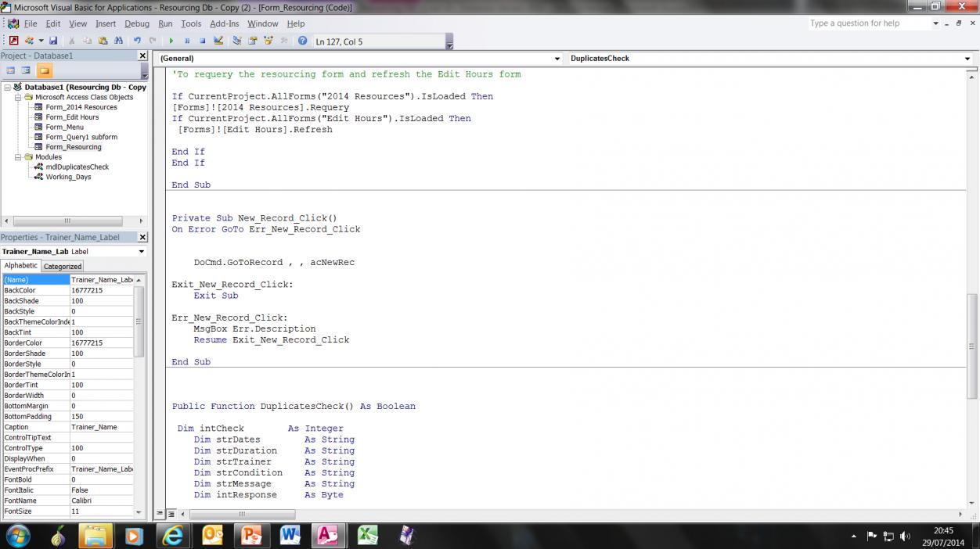Screen dimensions: 980x549
Task: Click View Object icon in Project panel
Action: click(26, 70)
